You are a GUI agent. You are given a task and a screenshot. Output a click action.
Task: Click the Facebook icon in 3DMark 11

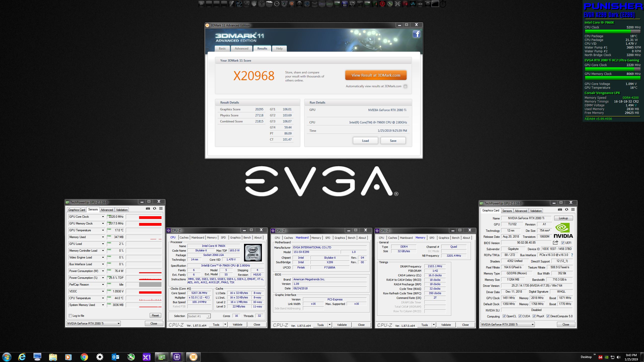click(416, 34)
